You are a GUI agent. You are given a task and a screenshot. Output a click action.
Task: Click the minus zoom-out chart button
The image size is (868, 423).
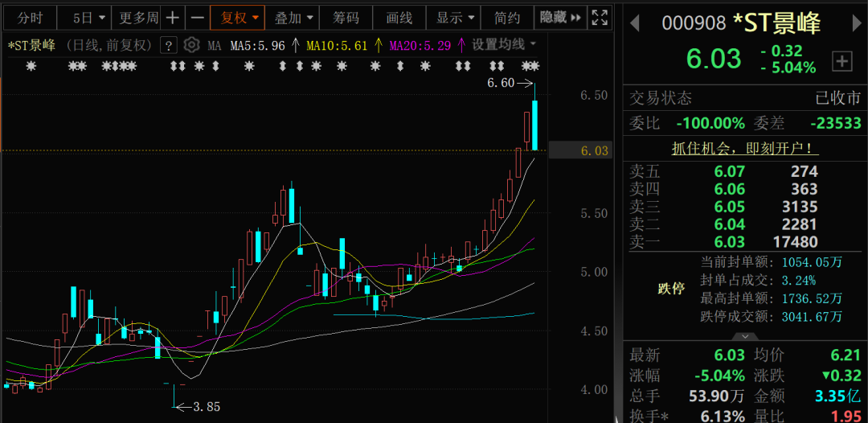click(x=197, y=18)
